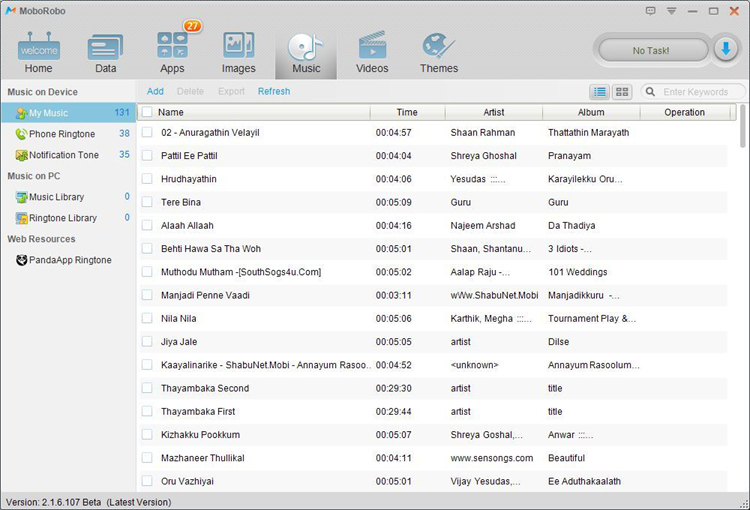Click the Oru Vazhiyai song name

(188, 481)
